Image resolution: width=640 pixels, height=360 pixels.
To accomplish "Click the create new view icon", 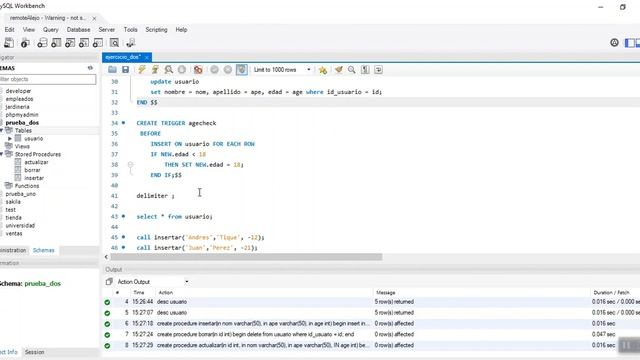I will click(x=70, y=43).
